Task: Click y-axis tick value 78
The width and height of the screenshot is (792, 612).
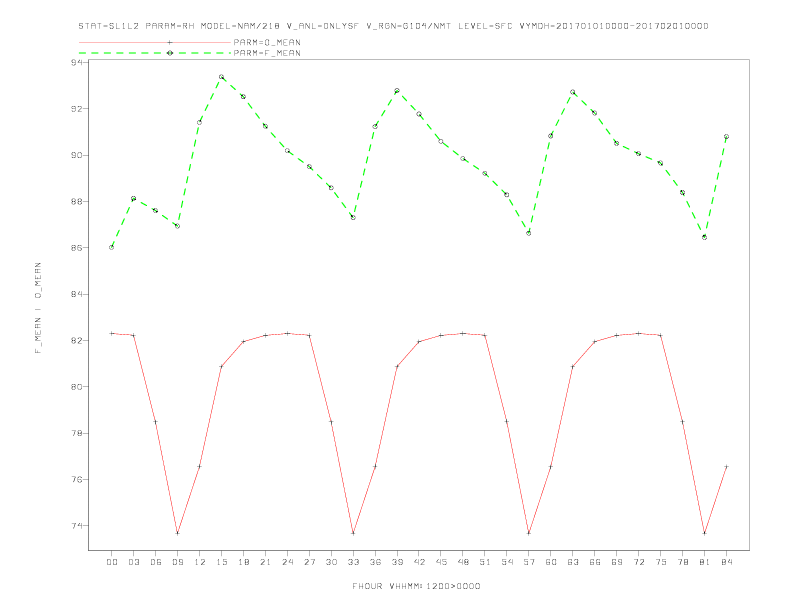Action: coord(77,433)
